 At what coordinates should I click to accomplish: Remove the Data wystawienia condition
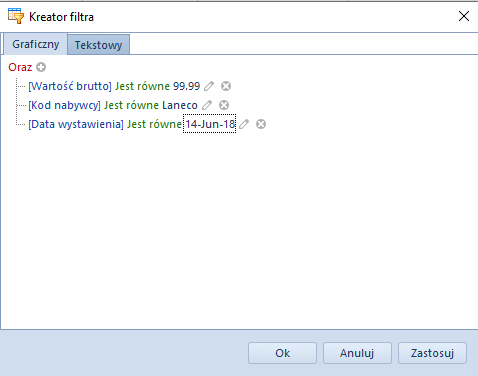click(261, 124)
